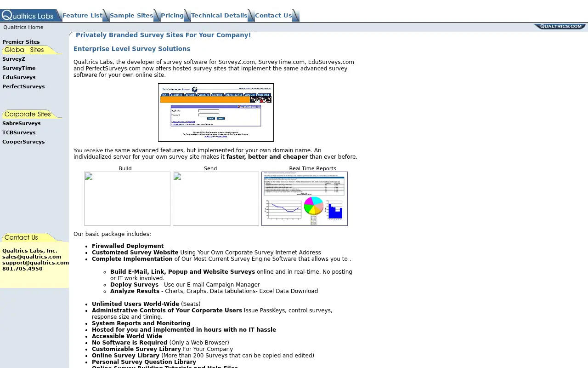The width and height of the screenshot is (588, 368).
Task: Click the Privately Branded Survey Sites heading
Action: (x=163, y=35)
